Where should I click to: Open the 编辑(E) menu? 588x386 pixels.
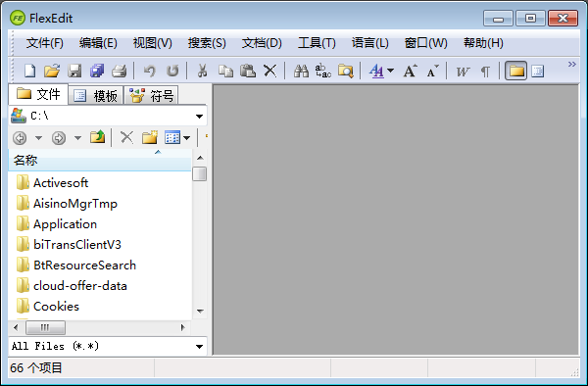pos(98,43)
